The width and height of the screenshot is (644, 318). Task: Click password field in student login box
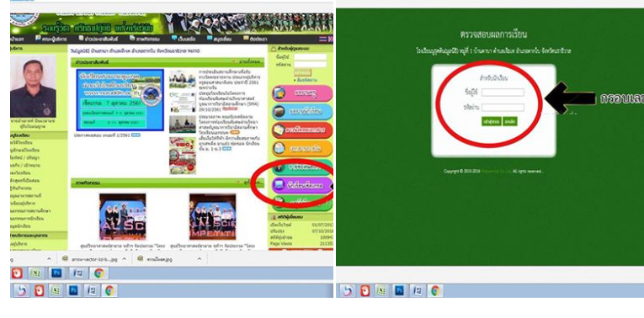[x=503, y=108]
